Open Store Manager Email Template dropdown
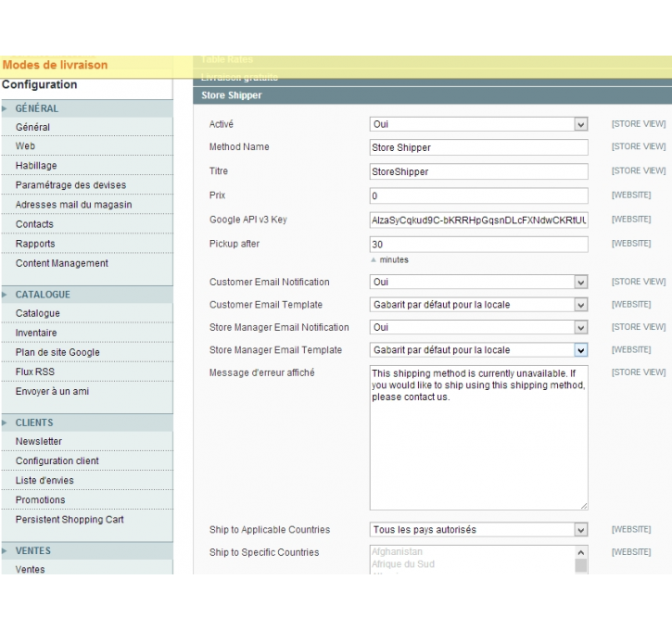 click(478, 350)
